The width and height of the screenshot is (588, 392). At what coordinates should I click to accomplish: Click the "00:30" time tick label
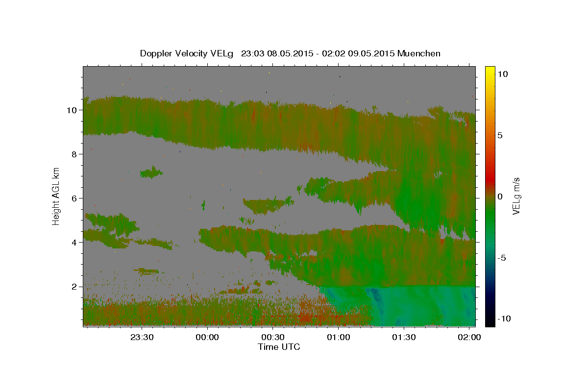[x=272, y=338]
